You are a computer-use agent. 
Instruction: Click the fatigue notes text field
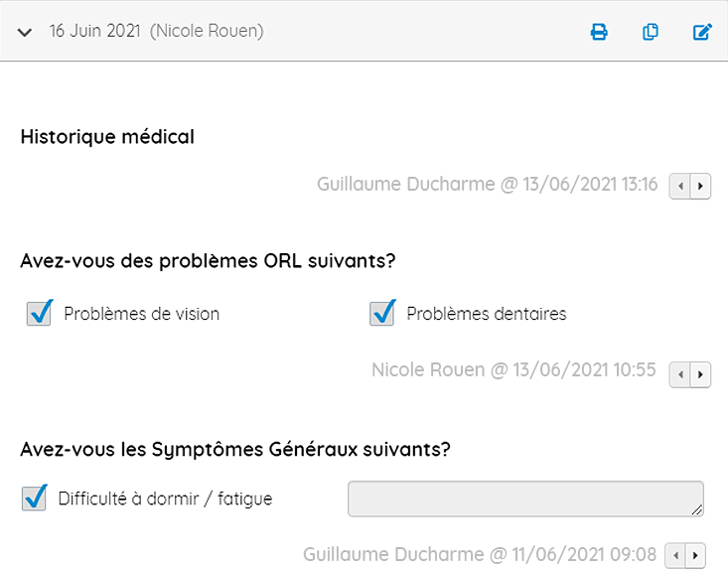[524, 499]
